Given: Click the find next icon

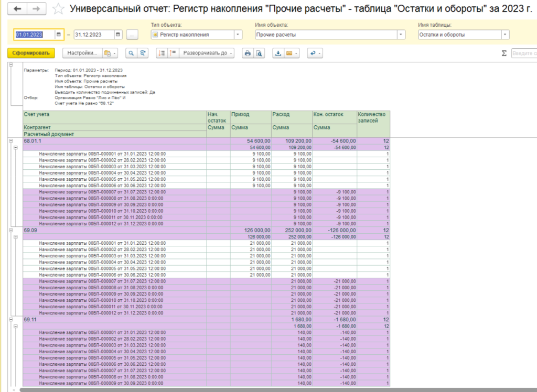Looking at the screenshot, I should coord(143,53).
